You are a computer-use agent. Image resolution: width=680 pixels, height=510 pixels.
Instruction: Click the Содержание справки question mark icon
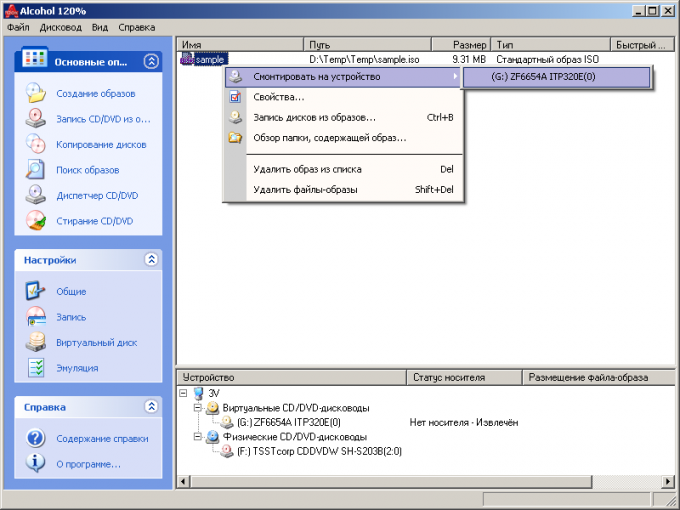coord(36,438)
